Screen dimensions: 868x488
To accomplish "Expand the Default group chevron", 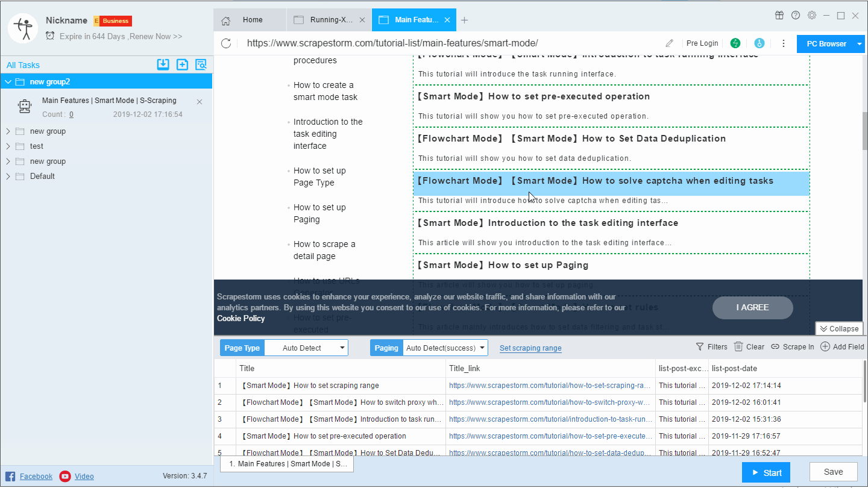I will [x=8, y=177].
